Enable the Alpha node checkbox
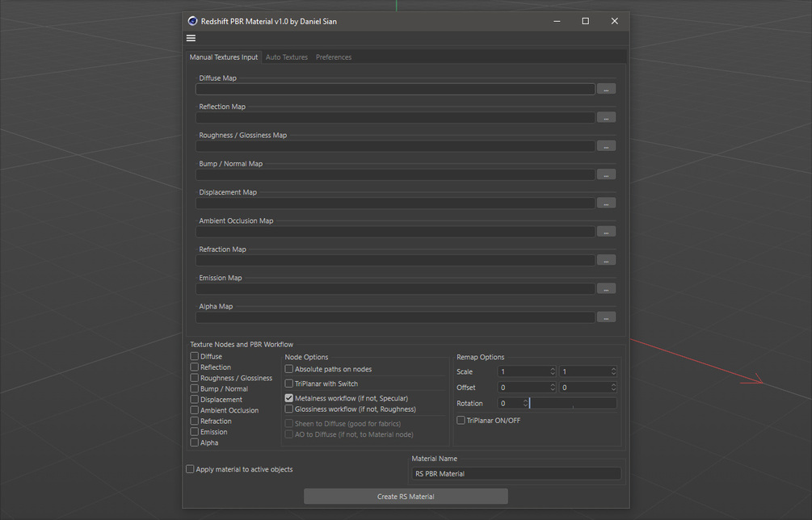This screenshot has width=812, height=520. pyautogui.click(x=194, y=442)
